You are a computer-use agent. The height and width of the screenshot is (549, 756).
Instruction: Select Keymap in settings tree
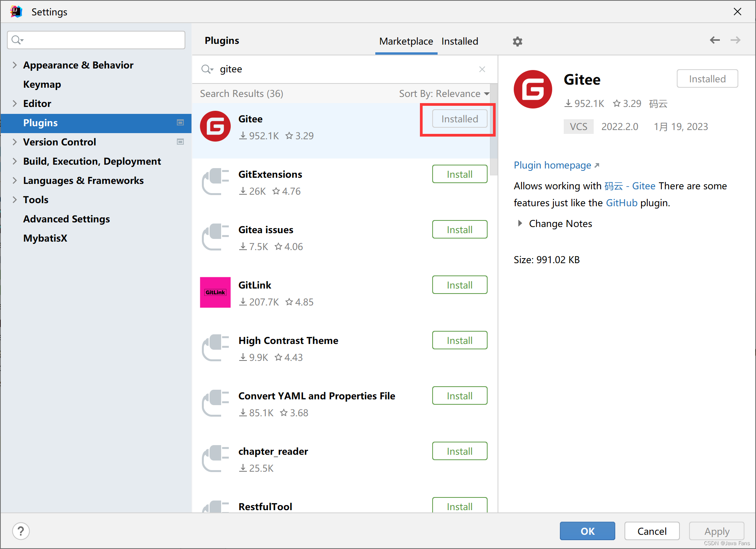click(x=42, y=84)
